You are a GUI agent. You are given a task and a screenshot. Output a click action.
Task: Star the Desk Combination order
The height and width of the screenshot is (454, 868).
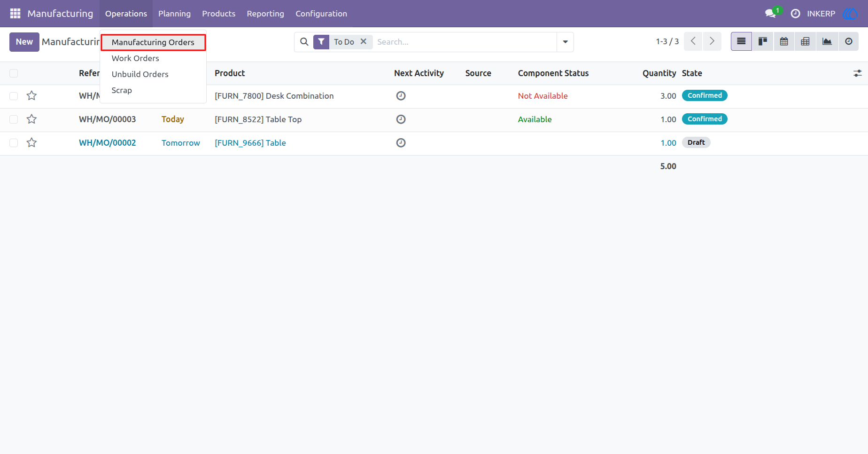(31, 96)
